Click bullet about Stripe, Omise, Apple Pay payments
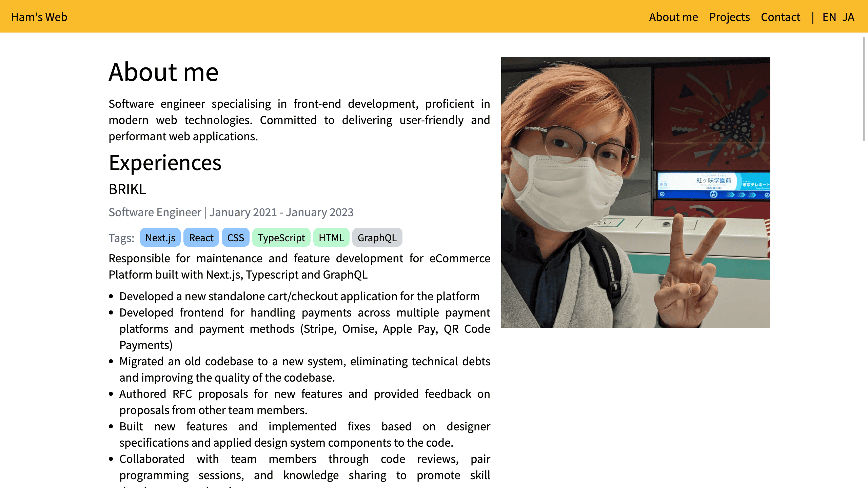Viewport: 868px width, 488px height. click(x=304, y=329)
